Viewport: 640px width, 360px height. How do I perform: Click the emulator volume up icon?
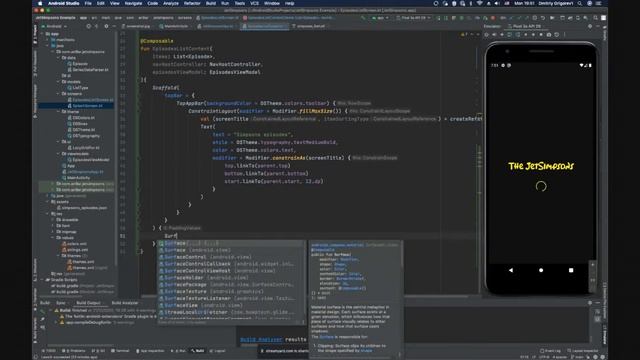point(494,35)
